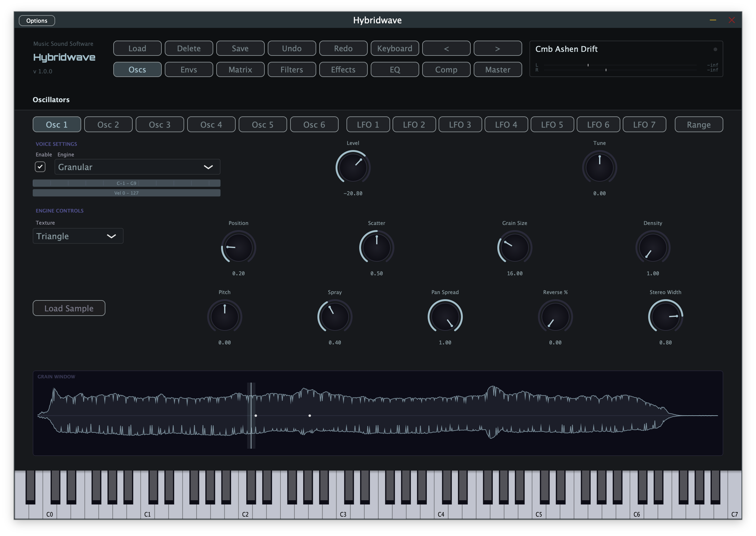Select the Osc 2 tab
This screenshot has height=536, width=756.
click(x=108, y=124)
